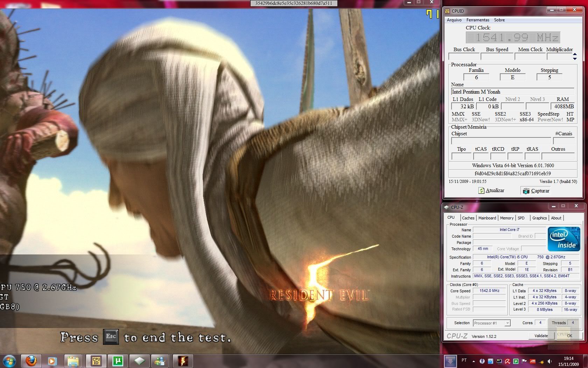Screen dimensions: 588x368
Task: Open Ferramentas menu in CPUID window
Action: 478,20
